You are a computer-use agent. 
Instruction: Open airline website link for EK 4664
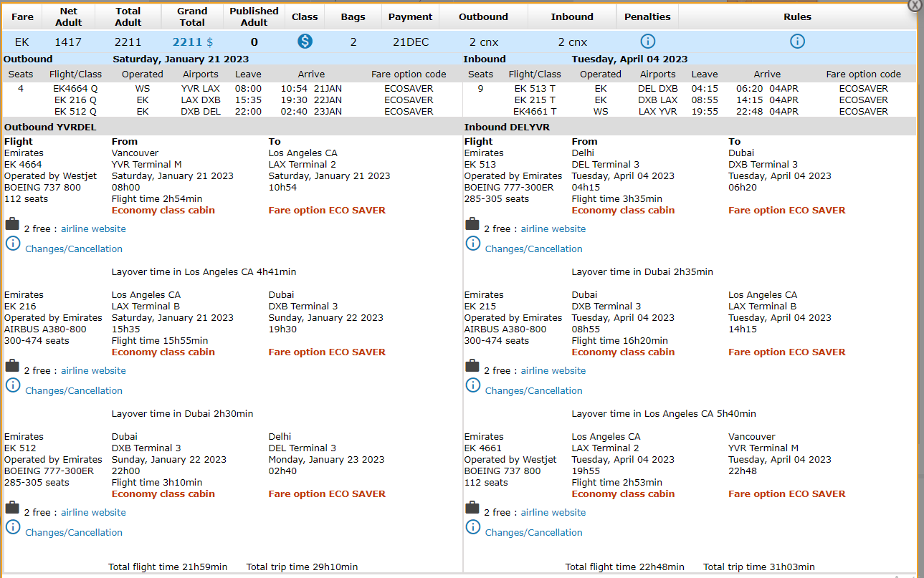(x=93, y=229)
